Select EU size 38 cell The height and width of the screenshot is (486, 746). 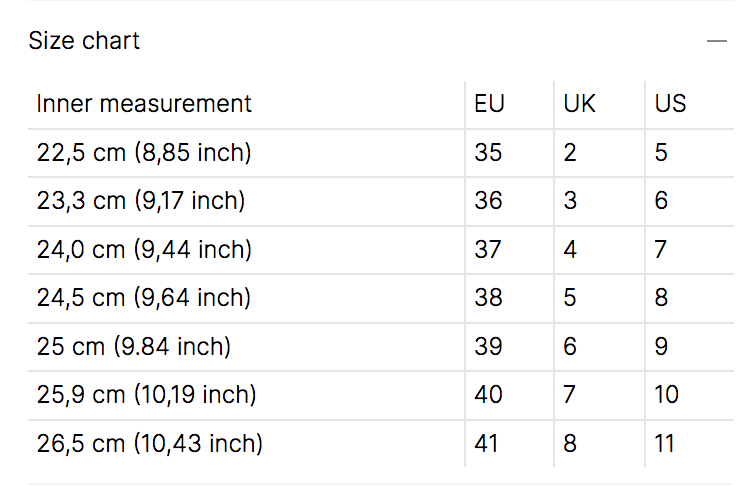coord(488,297)
